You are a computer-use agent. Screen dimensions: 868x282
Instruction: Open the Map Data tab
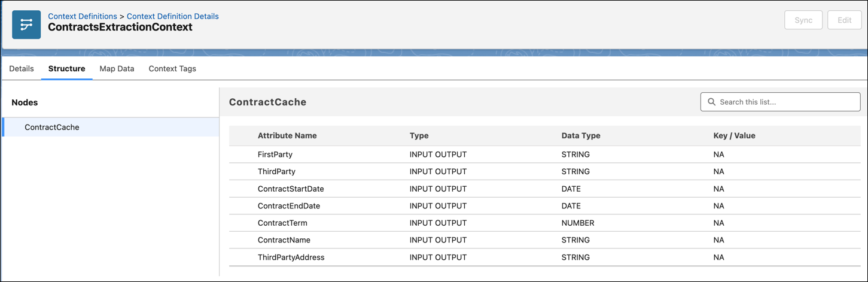tap(117, 68)
